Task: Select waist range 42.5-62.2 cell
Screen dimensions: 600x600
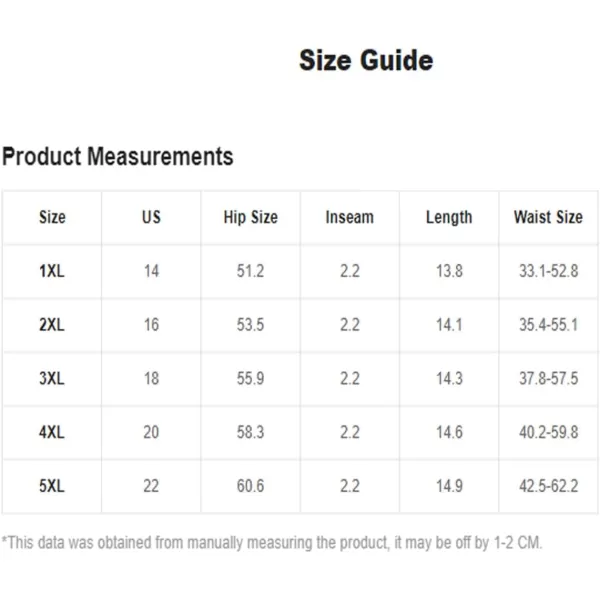Action: (548, 486)
